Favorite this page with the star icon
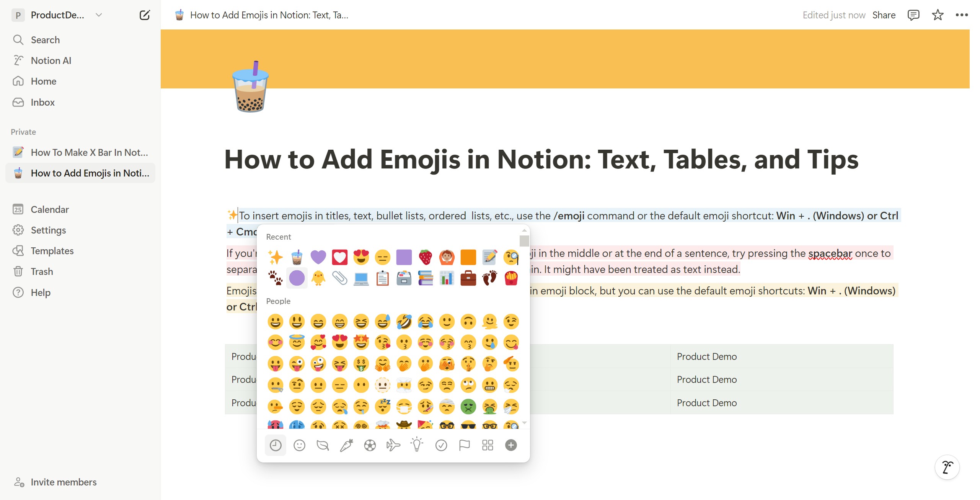This screenshot has width=980, height=500. coord(938,15)
